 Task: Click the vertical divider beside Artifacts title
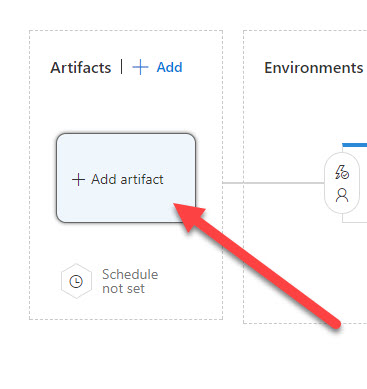(122, 67)
